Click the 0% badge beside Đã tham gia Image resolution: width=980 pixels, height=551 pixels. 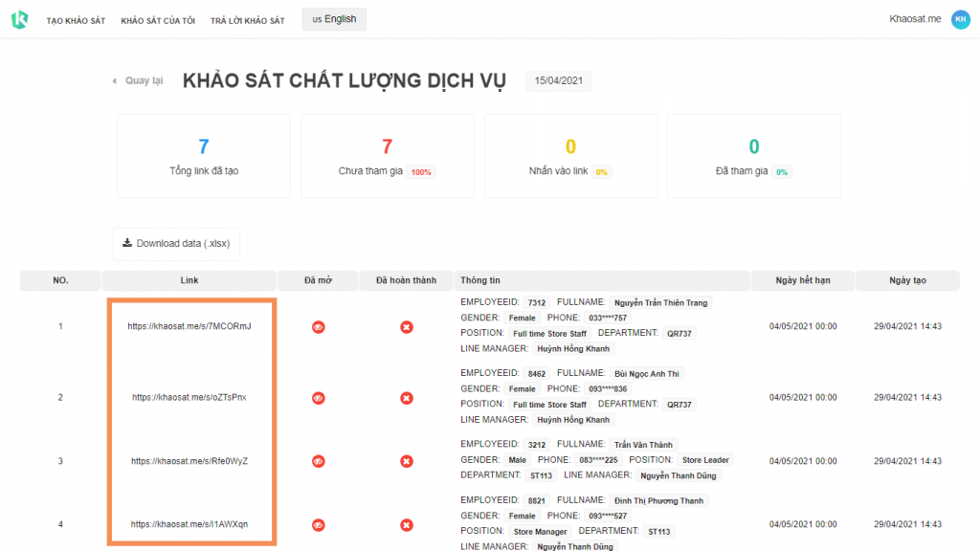tap(782, 172)
